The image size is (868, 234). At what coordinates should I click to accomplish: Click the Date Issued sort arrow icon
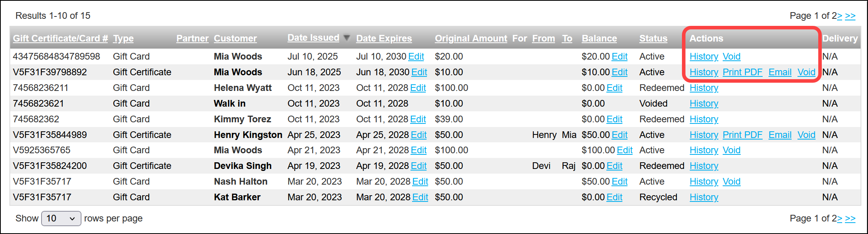[x=347, y=38]
